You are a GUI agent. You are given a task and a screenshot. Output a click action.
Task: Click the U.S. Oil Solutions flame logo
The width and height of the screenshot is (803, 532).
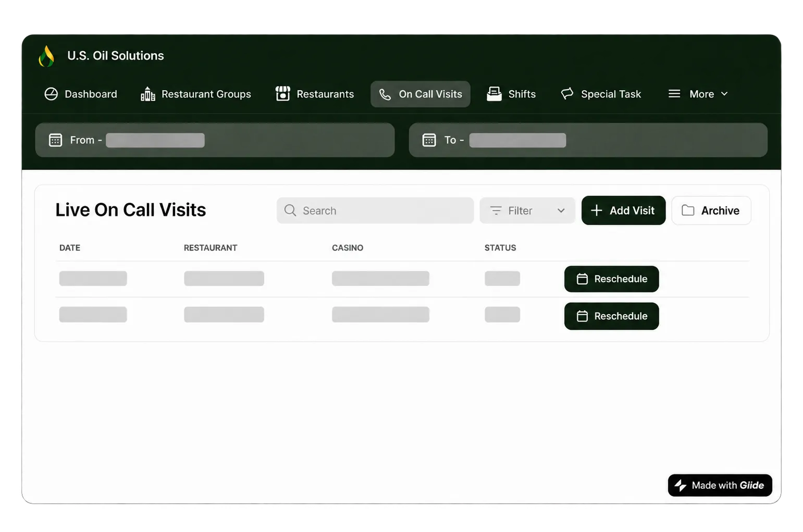[x=46, y=56]
